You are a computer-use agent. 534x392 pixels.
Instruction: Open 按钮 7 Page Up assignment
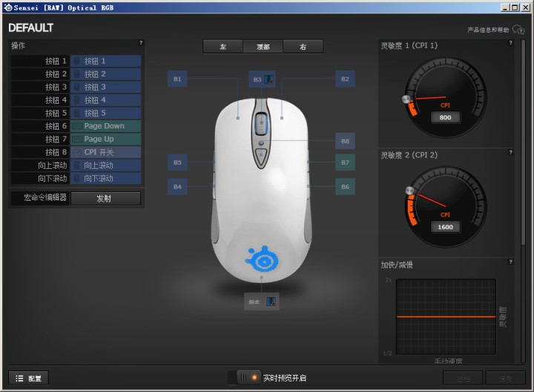(x=105, y=139)
